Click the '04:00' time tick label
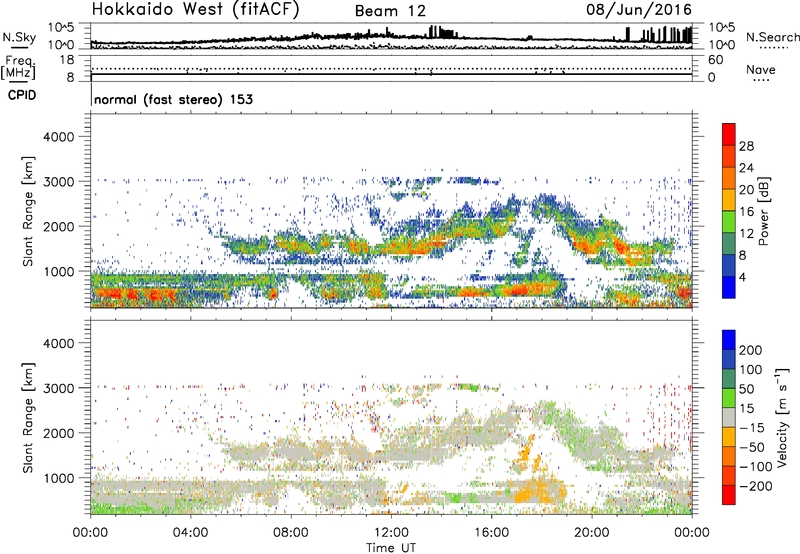This screenshot has height=554, width=800. click(190, 533)
